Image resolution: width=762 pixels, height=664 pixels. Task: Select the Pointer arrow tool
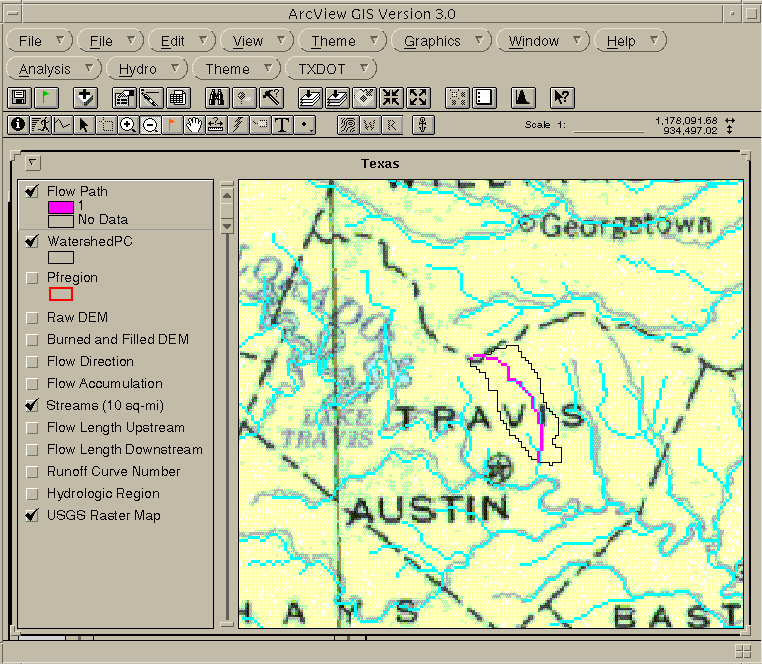click(x=84, y=125)
